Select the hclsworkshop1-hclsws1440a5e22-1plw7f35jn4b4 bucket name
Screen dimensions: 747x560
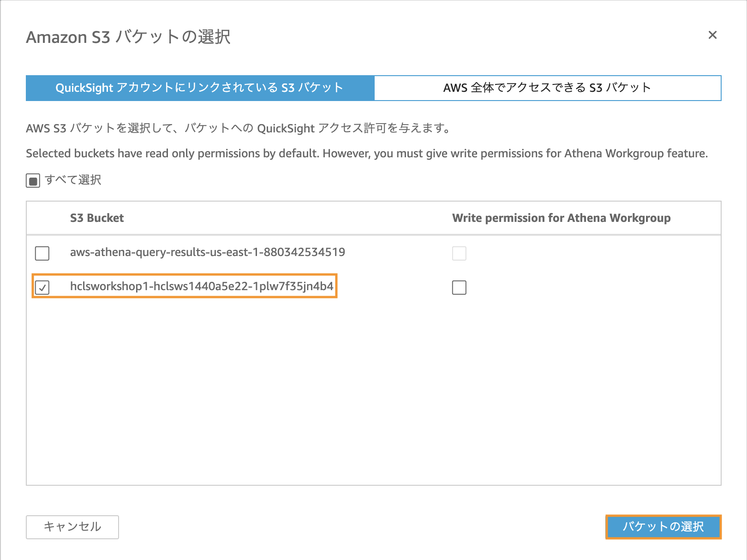[202, 286]
